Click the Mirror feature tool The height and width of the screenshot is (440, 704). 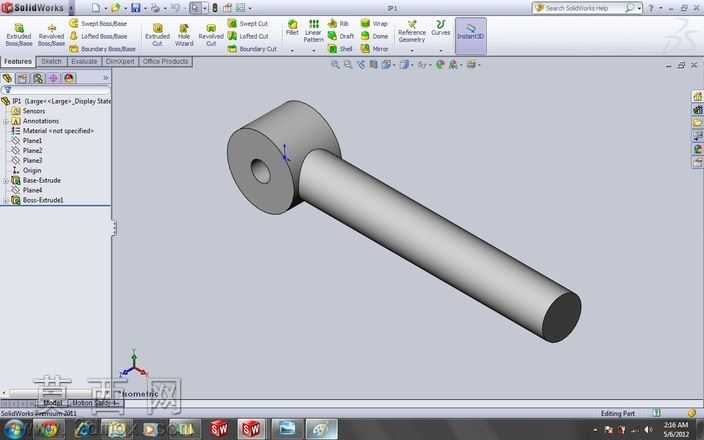click(x=374, y=48)
